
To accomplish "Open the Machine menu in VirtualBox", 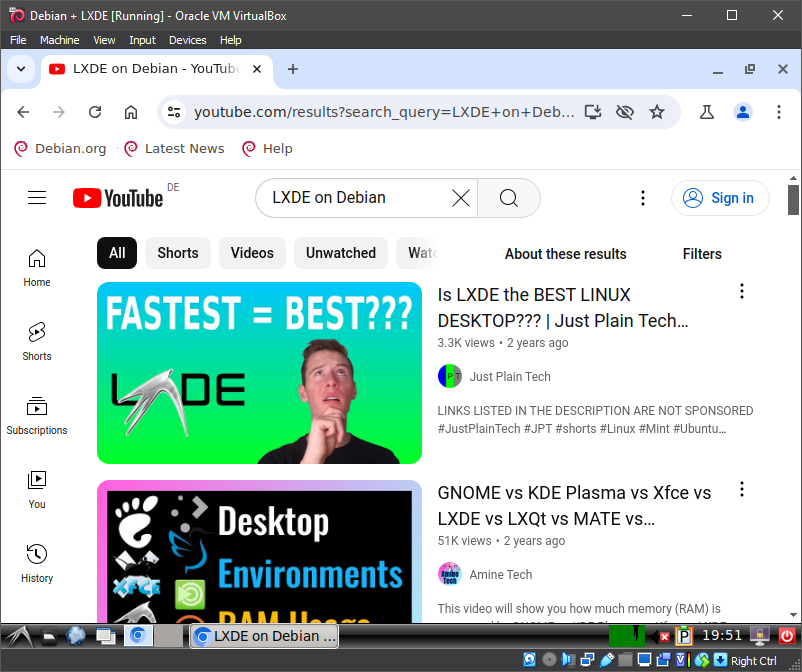I will 59,40.
